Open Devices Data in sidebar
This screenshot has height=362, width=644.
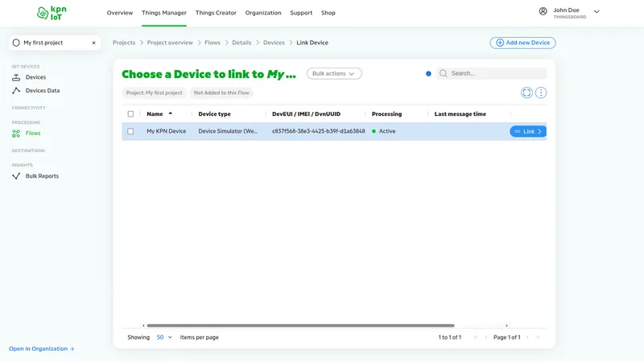(x=43, y=91)
